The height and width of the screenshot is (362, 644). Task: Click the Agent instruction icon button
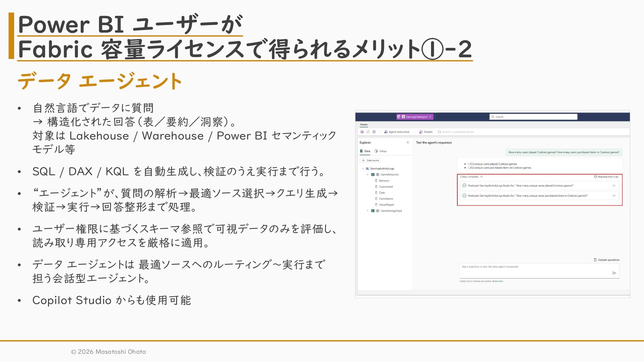386,132
